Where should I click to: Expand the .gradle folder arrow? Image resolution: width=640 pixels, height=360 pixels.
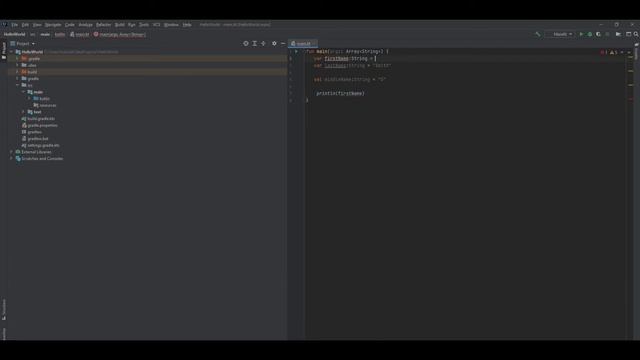[18, 58]
